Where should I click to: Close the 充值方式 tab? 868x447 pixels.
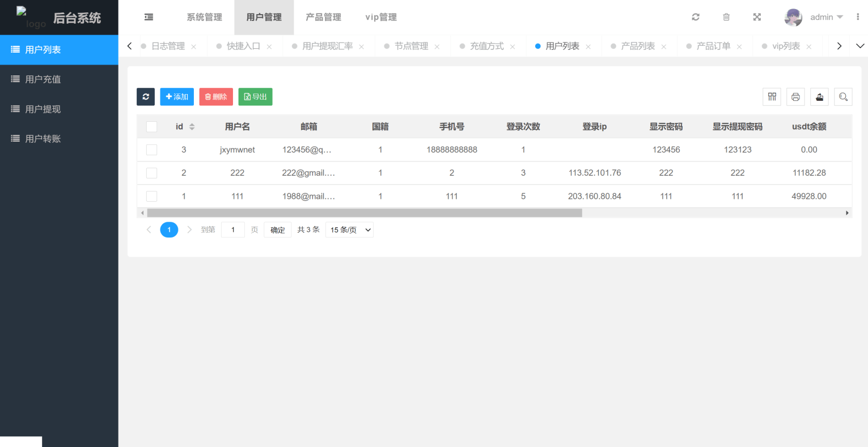[513, 46]
